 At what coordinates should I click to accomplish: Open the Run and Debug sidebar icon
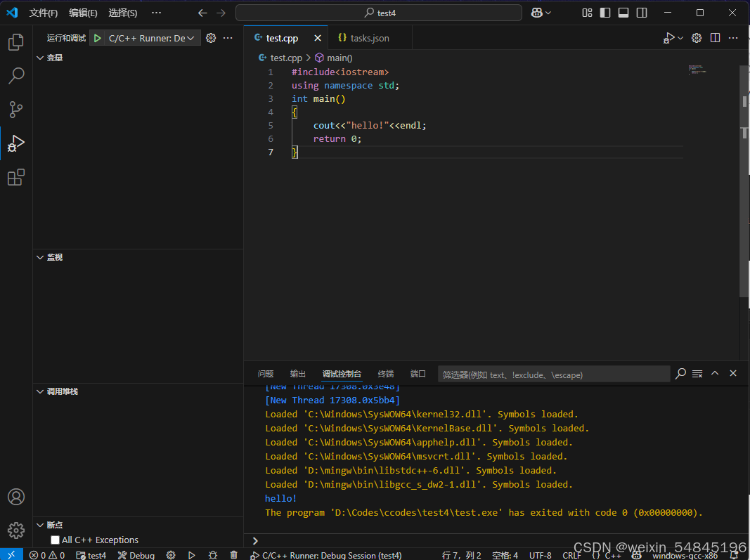coord(15,144)
